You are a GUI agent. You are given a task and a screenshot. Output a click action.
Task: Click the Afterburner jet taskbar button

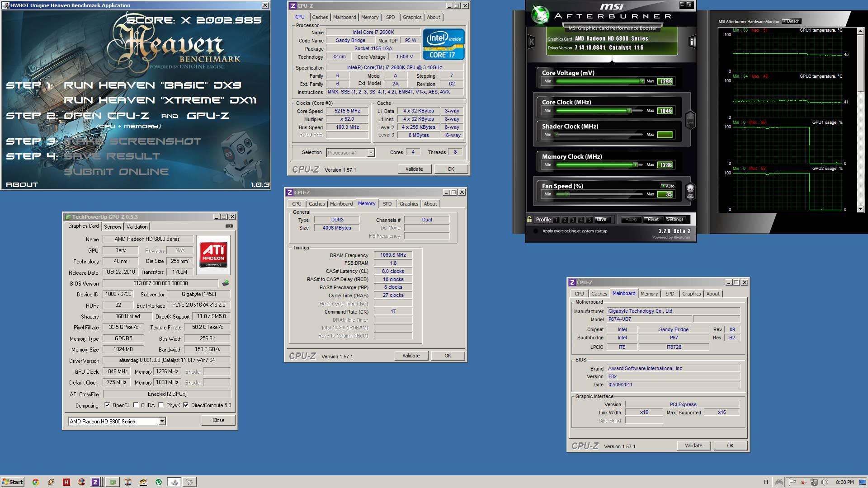(x=189, y=482)
